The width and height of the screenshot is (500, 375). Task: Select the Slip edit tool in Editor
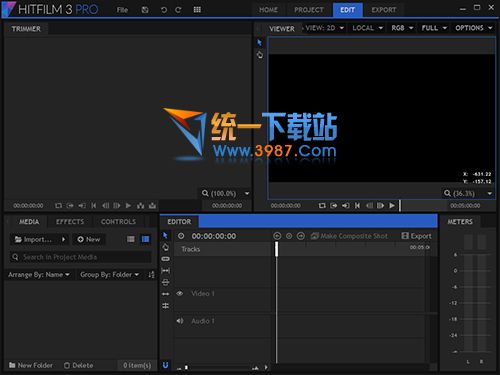[165, 270]
